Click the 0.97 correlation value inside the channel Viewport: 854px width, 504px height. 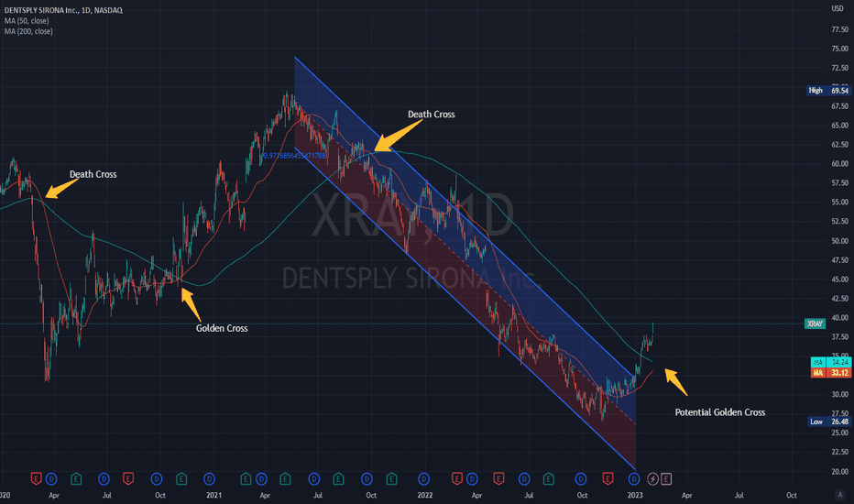tap(294, 156)
